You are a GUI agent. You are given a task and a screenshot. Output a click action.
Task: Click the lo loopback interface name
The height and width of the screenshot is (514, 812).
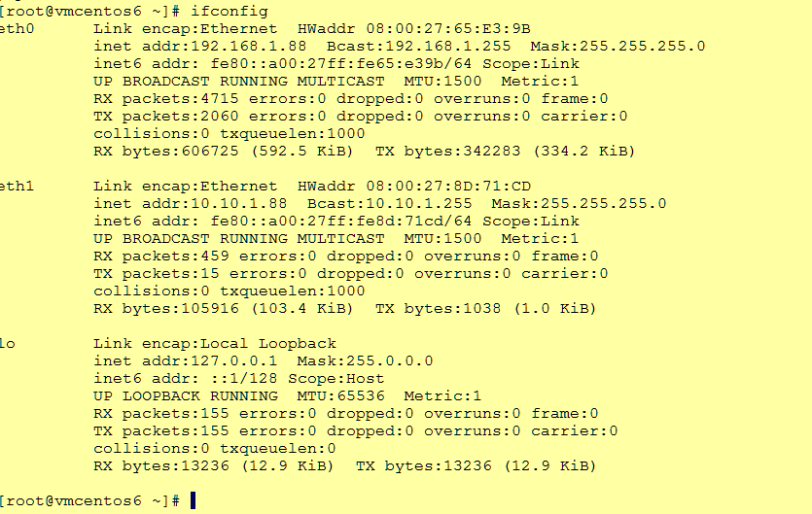click(x=7, y=343)
